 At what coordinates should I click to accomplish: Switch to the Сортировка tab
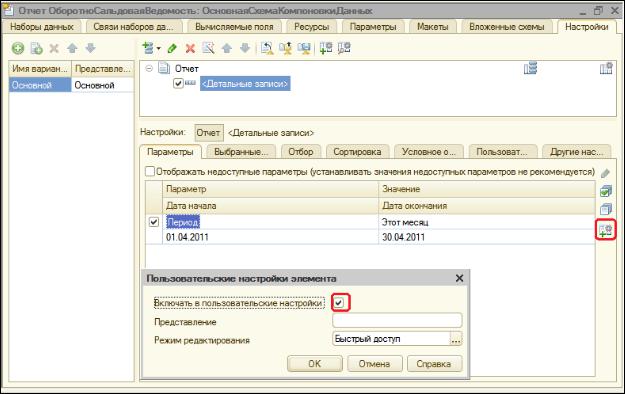[357, 152]
